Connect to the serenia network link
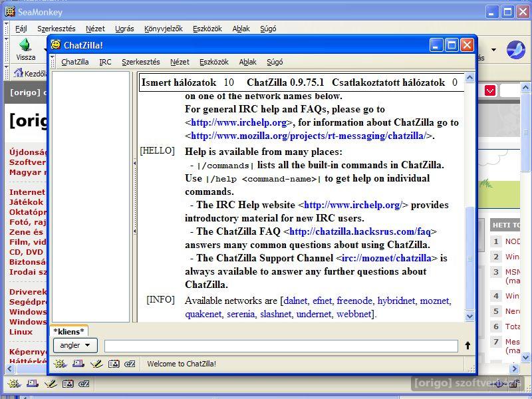This screenshot has height=399, width=532. [241, 314]
